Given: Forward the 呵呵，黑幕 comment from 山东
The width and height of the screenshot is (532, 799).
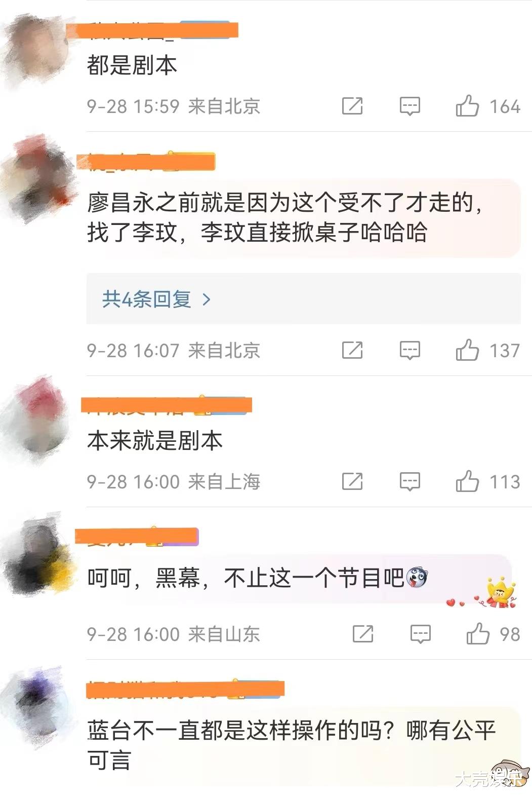Looking at the screenshot, I should tap(363, 634).
